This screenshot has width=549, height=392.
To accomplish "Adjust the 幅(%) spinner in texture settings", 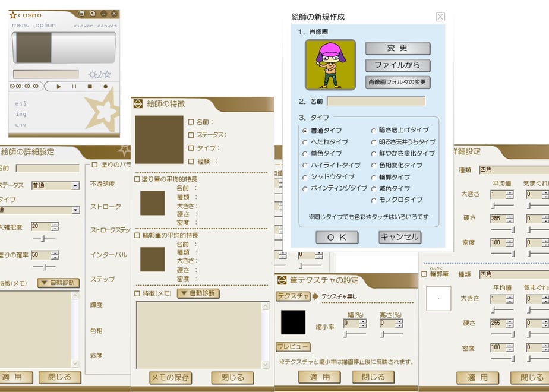I will [362, 323].
